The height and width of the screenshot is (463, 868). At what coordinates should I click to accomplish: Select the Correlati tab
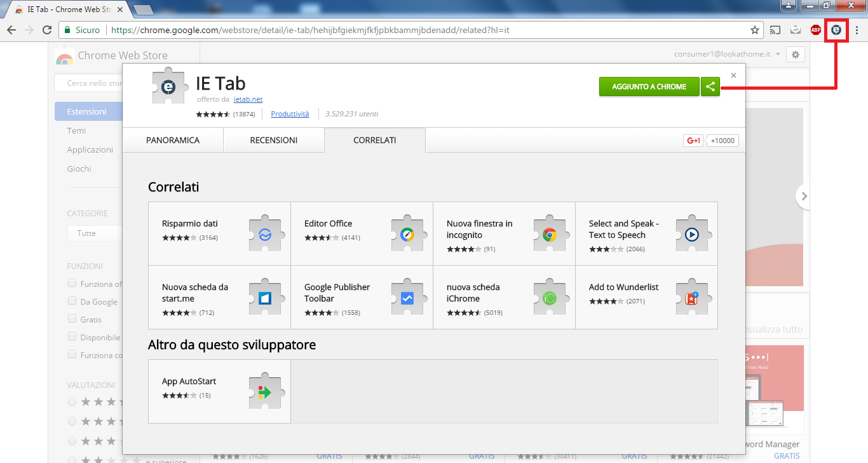click(x=375, y=140)
